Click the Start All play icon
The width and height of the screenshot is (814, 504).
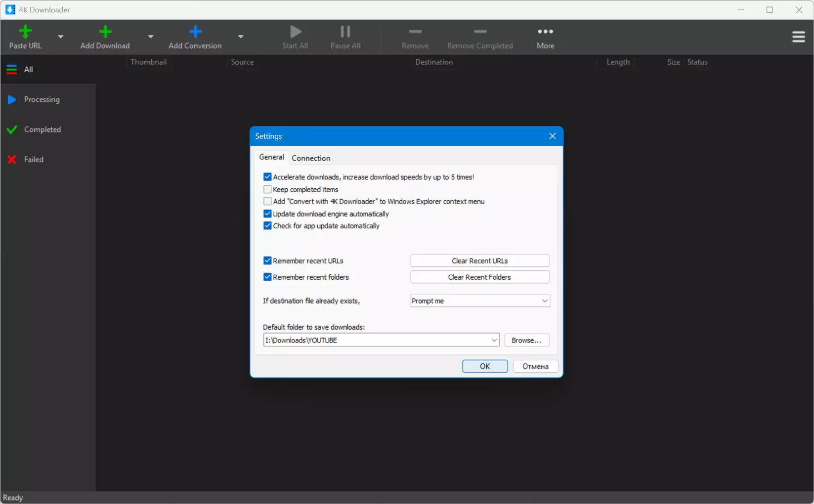pyautogui.click(x=296, y=32)
